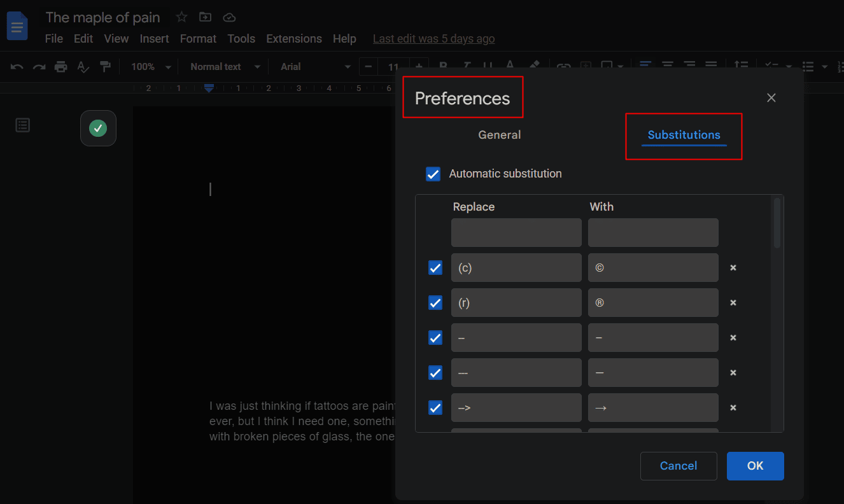Delete the substitution row above the -> row
Screen dimensions: 844x504
pyautogui.click(x=733, y=373)
